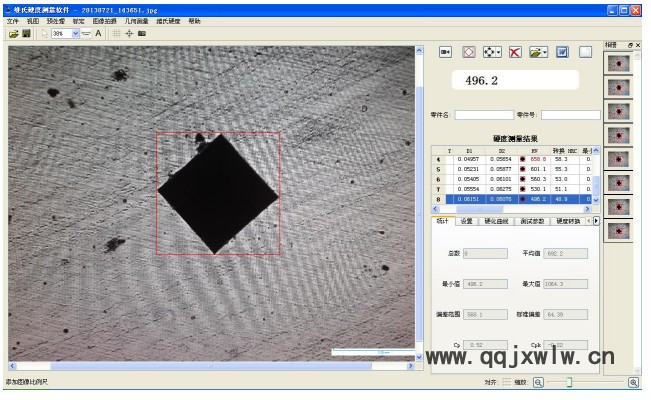Click the bottom zoom slider handle
This screenshot has height=400, width=651.
click(x=569, y=382)
